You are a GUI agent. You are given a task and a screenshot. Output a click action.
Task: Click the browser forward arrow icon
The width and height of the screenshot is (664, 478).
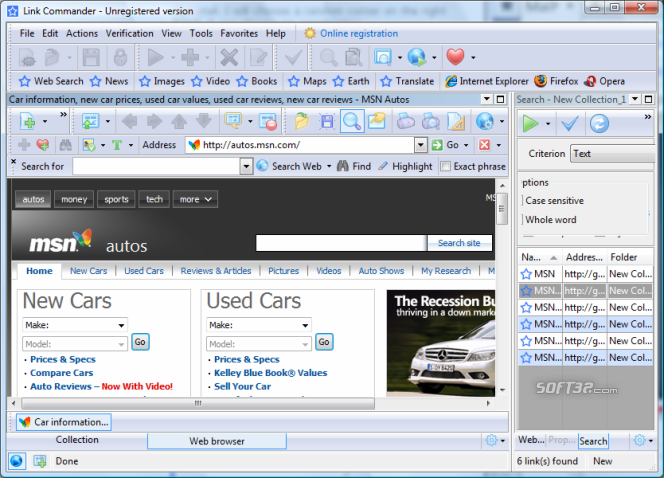(x=154, y=122)
